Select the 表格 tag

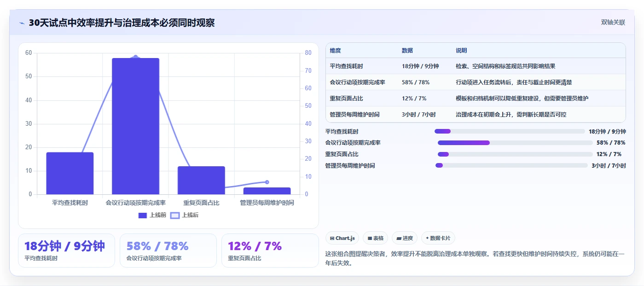[375, 238]
